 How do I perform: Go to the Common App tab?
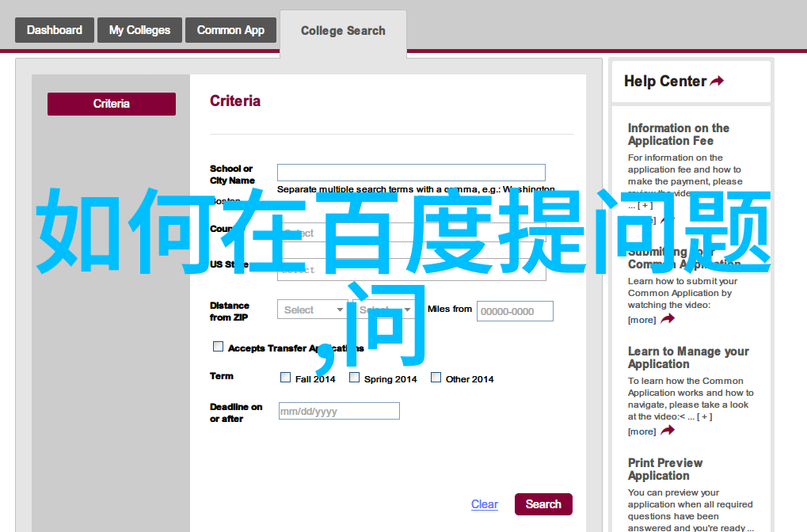point(230,30)
